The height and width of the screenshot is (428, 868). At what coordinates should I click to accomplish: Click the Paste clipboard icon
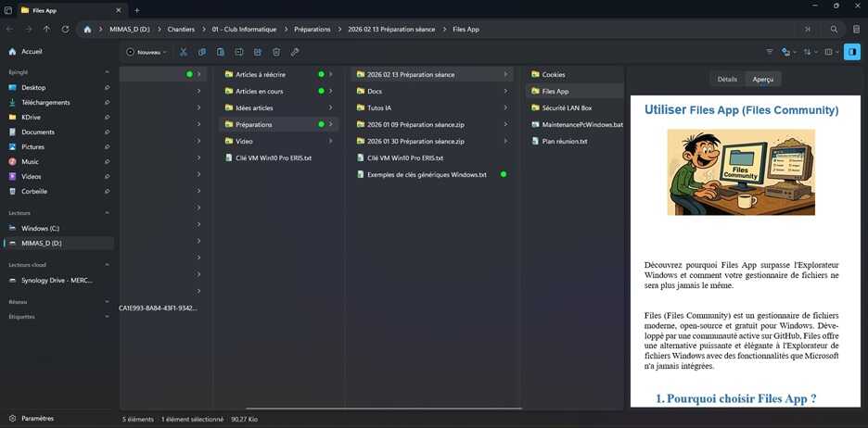pyautogui.click(x=221, y=52)
